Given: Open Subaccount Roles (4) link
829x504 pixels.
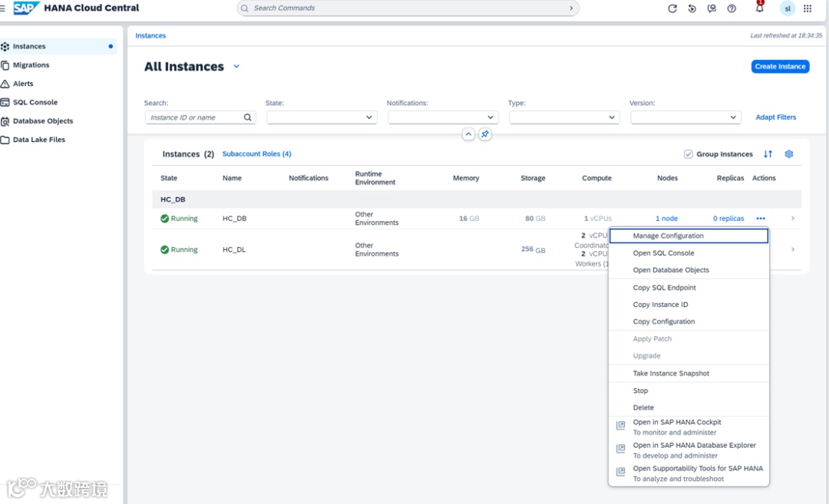Looking at the screenshot, I should [256, 153].
